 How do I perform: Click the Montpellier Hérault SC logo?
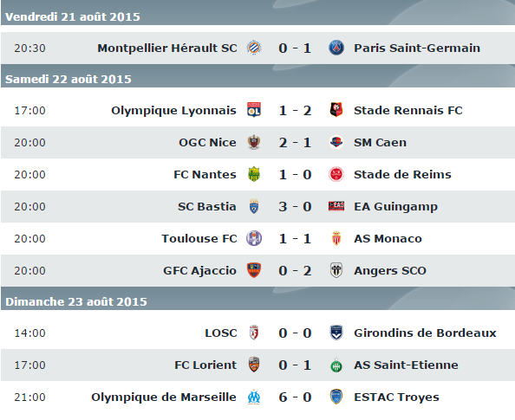pos(254,48)
